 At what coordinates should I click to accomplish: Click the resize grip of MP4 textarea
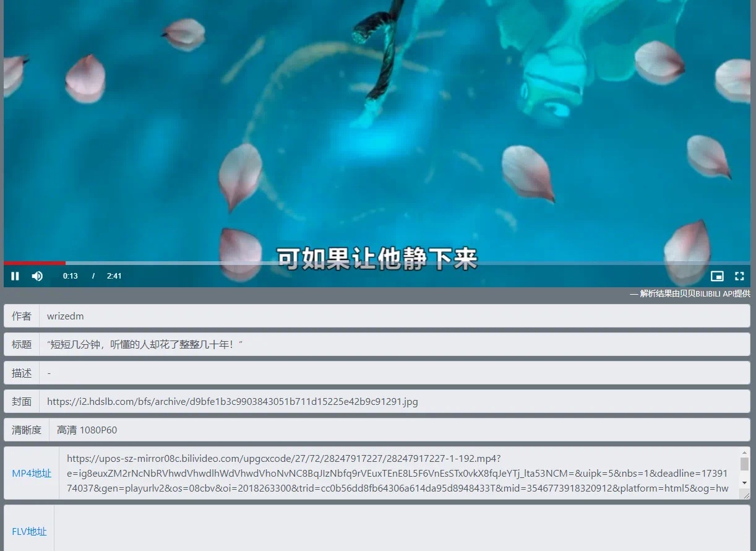[745, 495]
